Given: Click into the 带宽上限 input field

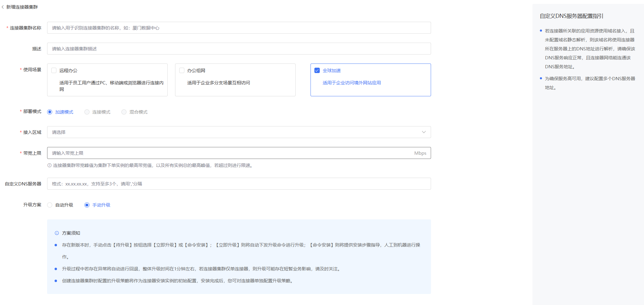Looking at the screenshot, I should click(239, 153).
